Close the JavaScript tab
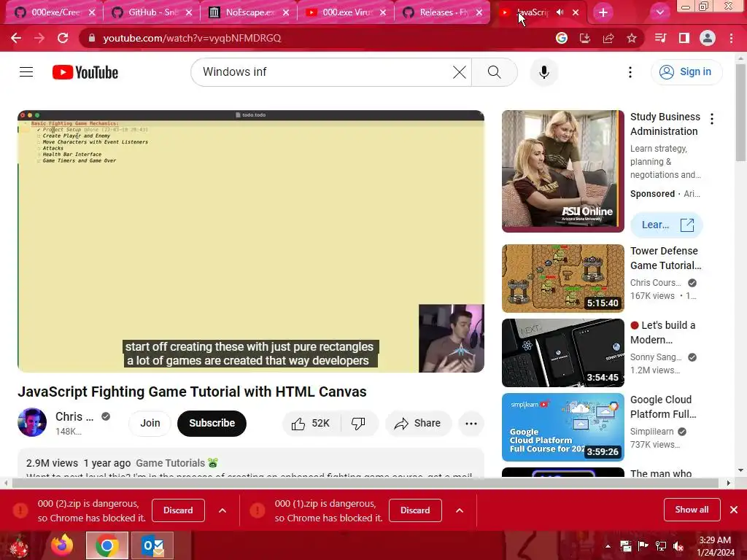 (x=576, y=12)
